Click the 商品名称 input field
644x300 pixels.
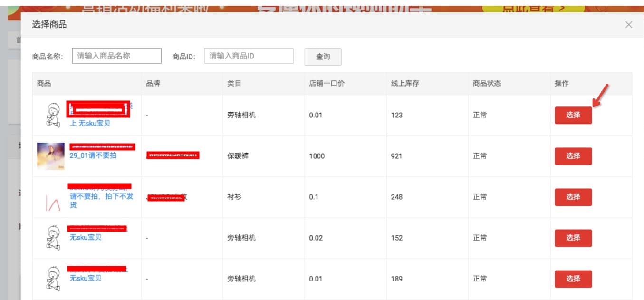click(117, 56)
